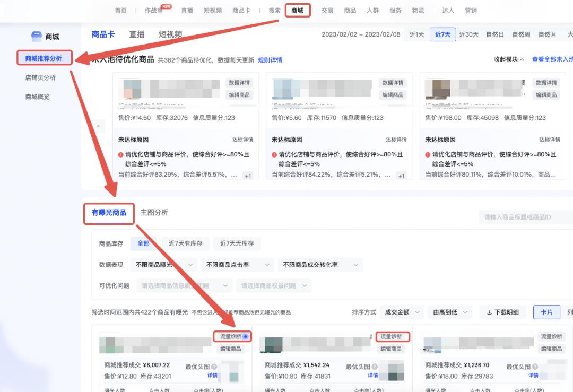
Task: Click the blue store icon in the left sidebar
Action: pos(36,36)
